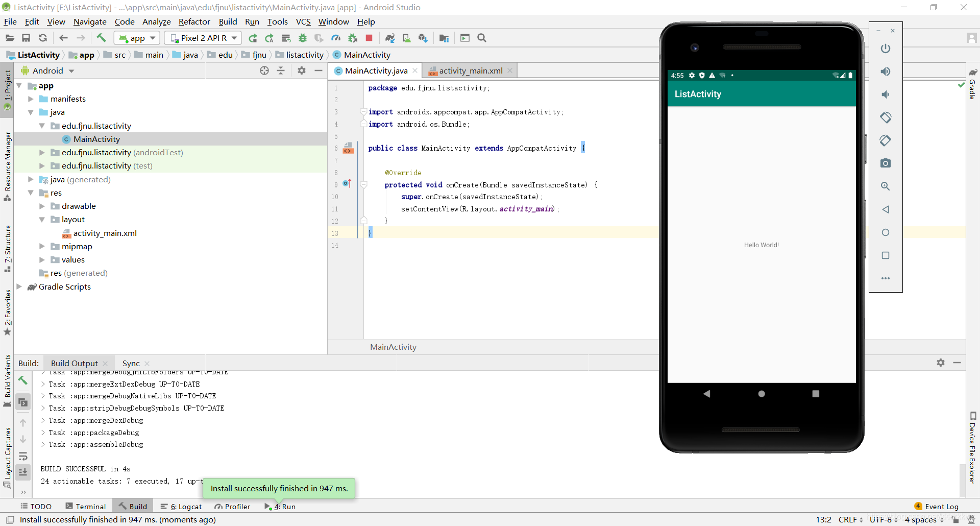The image size is (980, 526).
Task: Open the File menu
Action: click(x=10, y=22)
